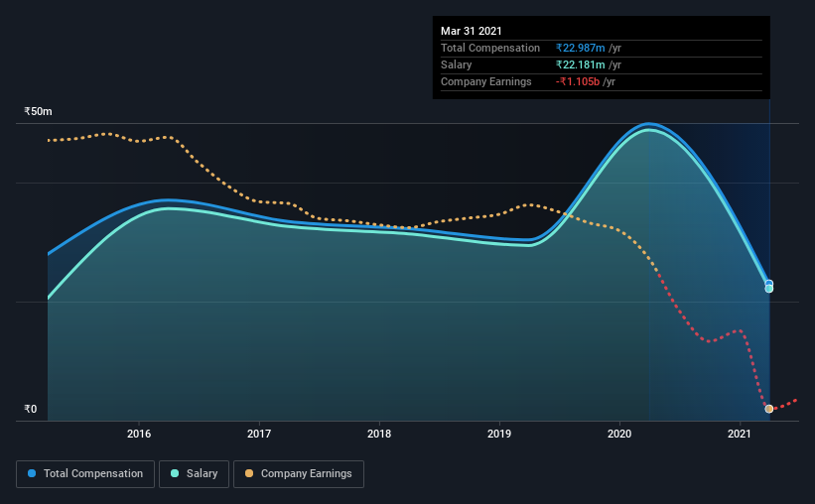Image resolution: width=815 pixels, height=504 pixels.
Task: Click the Company Earnings row label in tooltip
Action: pyautogui.click(x=486, y=81)
